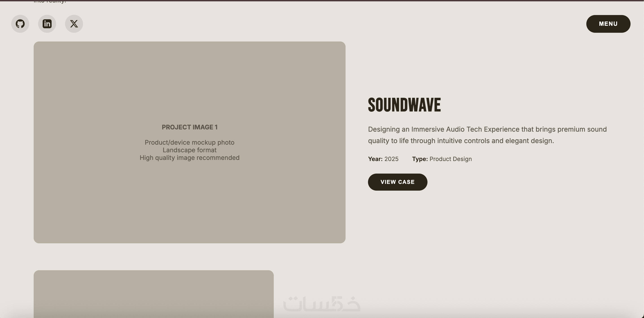Click the "Landscape format" text line
644x318 pixels.
click(x=190, y=150)
